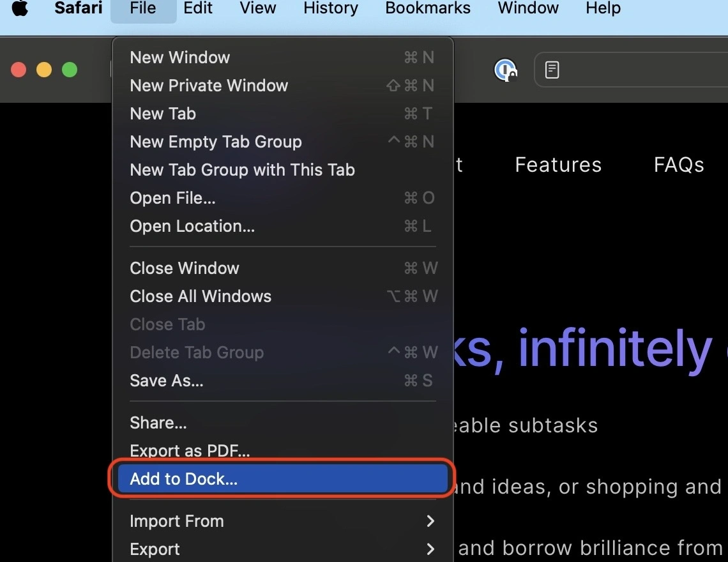Choose New Private Window
Image resolution: width=728 pixels, height=562 pixels.
(x=209, y=86)
